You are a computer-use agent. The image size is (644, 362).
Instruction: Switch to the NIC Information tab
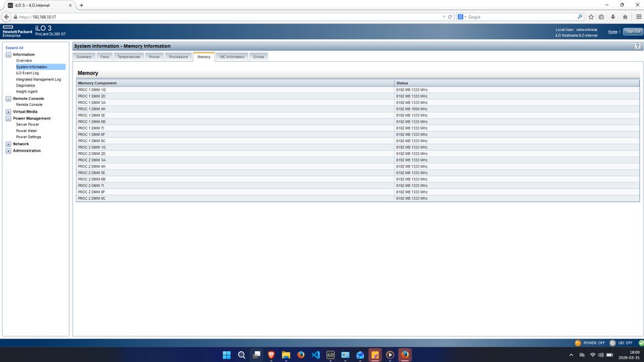click(232, 56)
